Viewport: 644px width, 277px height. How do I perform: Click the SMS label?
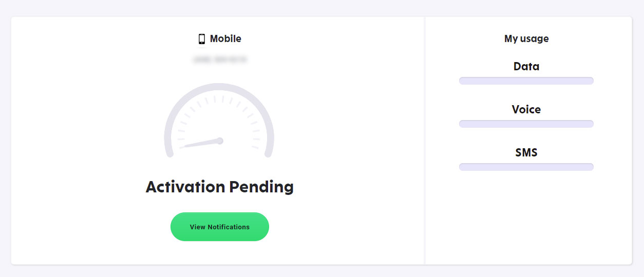526,152
